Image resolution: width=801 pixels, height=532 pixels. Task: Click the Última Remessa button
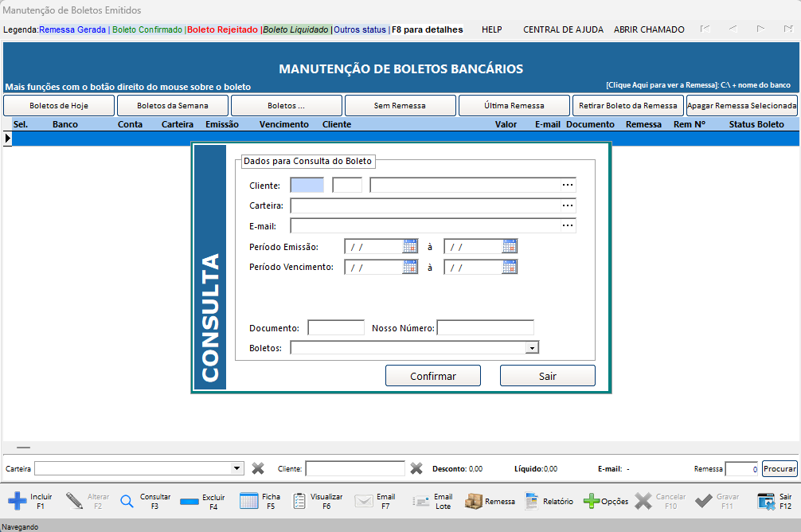click(x=514, y=106)
